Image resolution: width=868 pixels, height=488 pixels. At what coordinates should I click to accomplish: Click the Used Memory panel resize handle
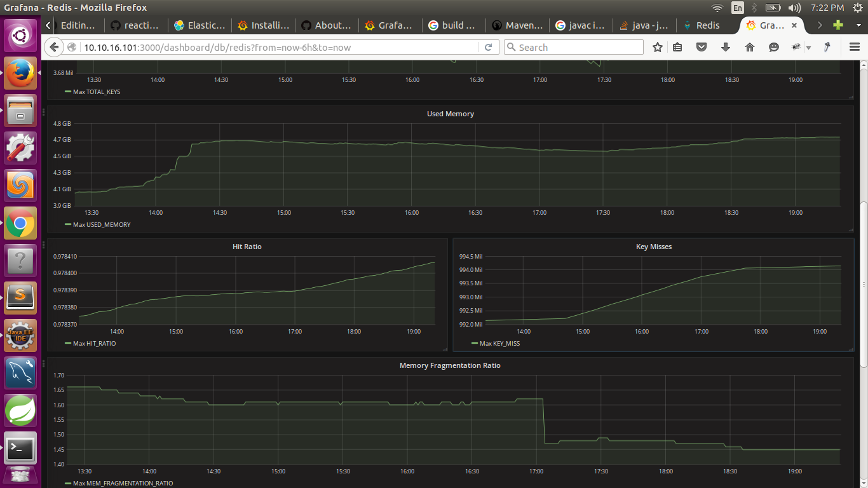(x=851, y=230)
